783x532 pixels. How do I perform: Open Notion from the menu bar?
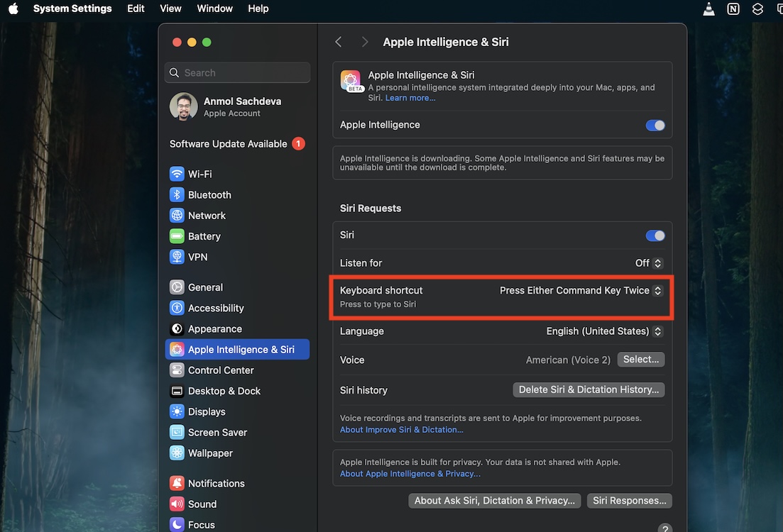tap(732, 9)
